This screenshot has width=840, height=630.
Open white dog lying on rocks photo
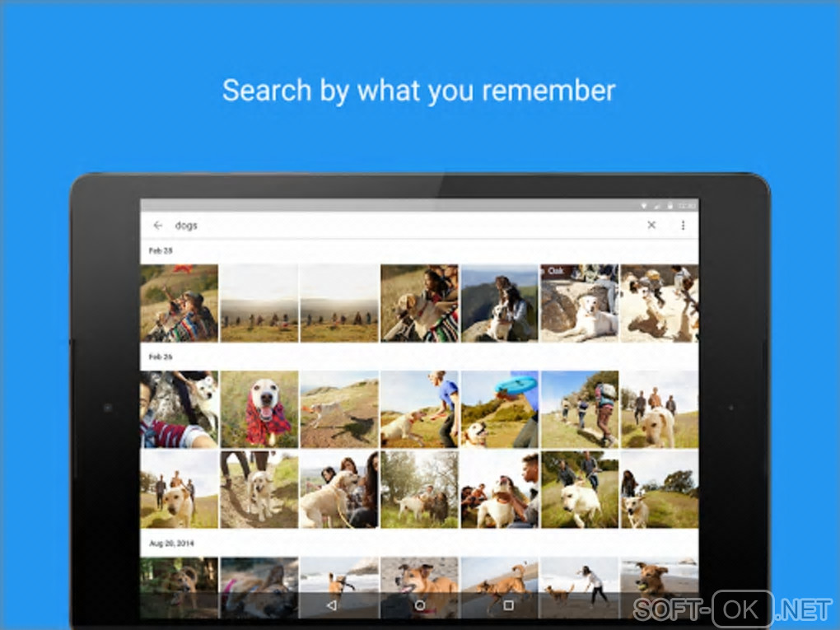tap(580, 303)
